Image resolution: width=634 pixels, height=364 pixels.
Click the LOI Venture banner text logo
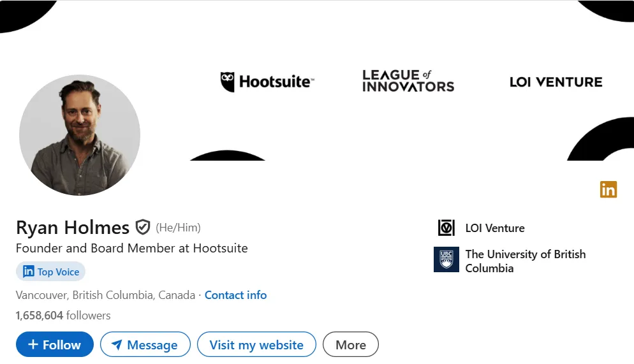556,82
